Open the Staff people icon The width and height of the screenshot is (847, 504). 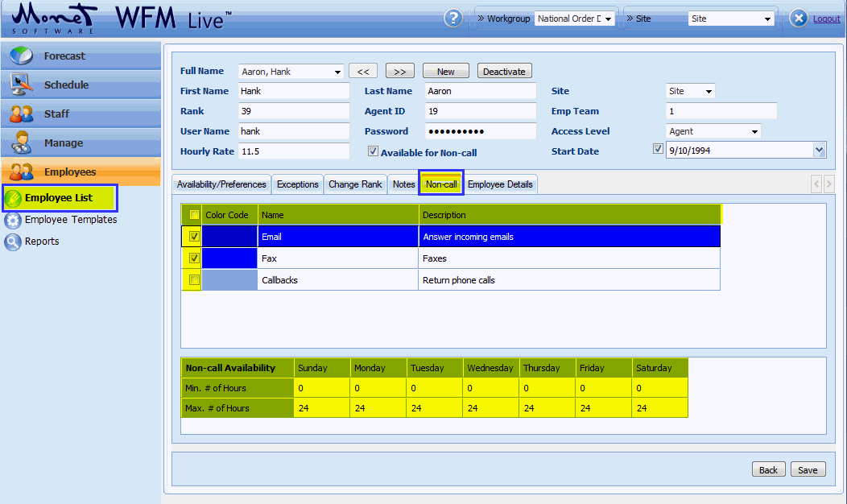pos(22,114)
